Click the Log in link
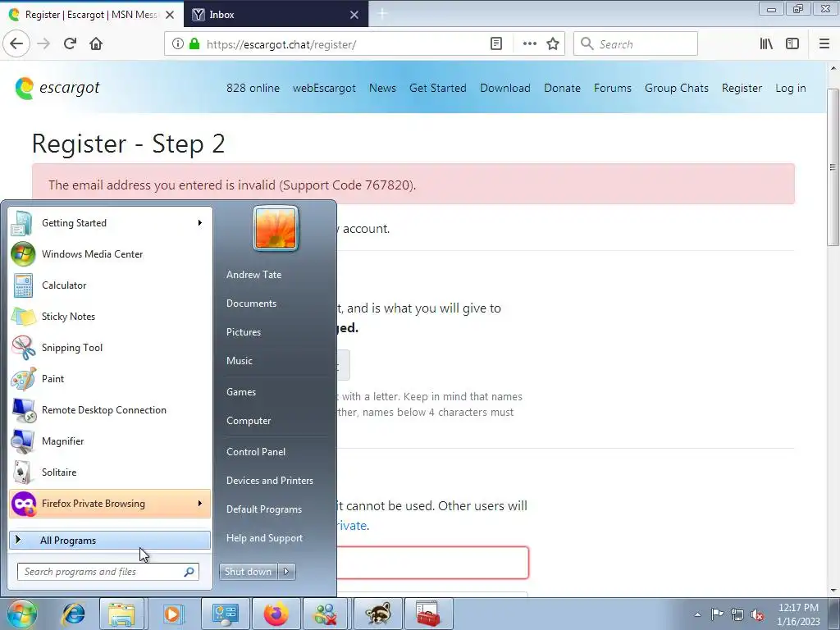 [791, 88]
